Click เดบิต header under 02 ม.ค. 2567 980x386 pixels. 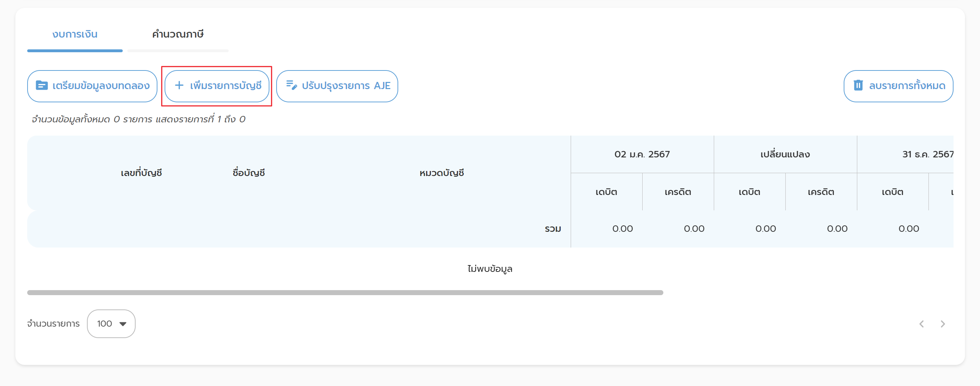tap(606, 192)
